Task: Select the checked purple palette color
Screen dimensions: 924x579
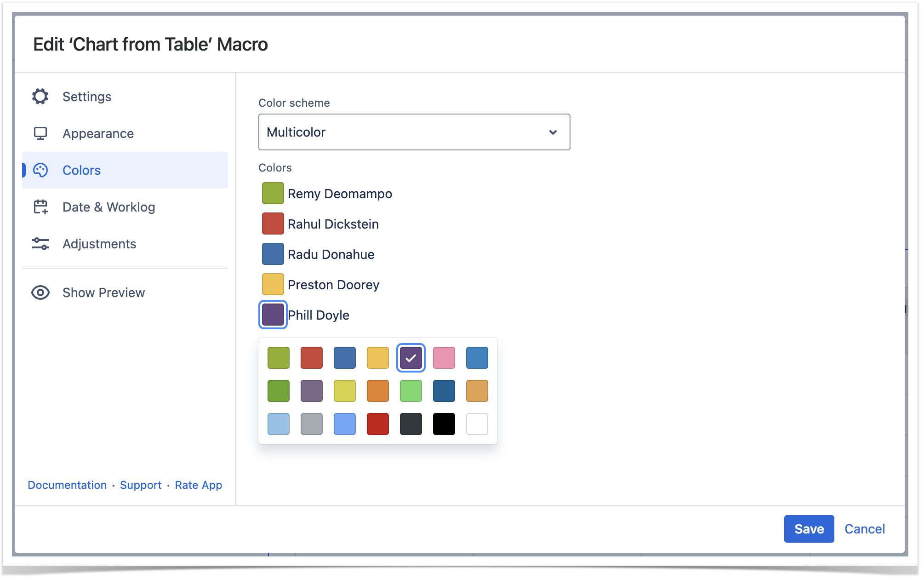Action: coord(411,358)
